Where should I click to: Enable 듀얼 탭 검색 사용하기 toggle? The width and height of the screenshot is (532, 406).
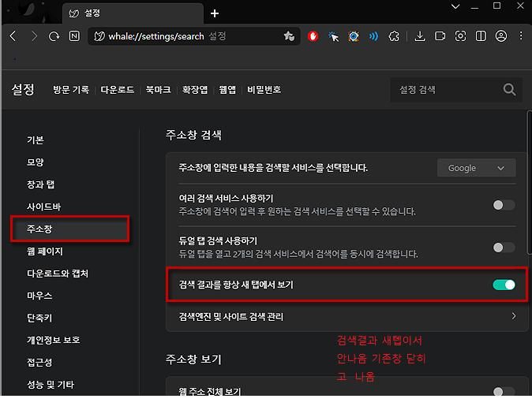point(504,248)
